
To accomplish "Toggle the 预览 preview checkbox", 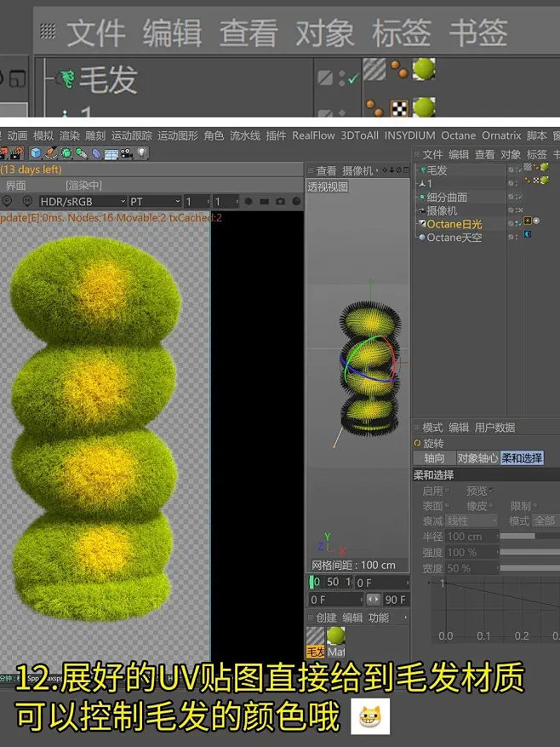I will 491,491.
